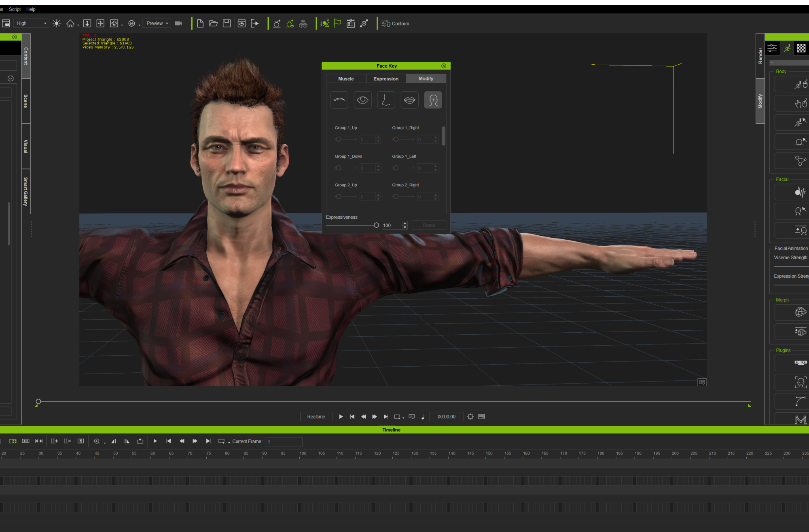Open the Preview mode dropdown

pos(157,23)
